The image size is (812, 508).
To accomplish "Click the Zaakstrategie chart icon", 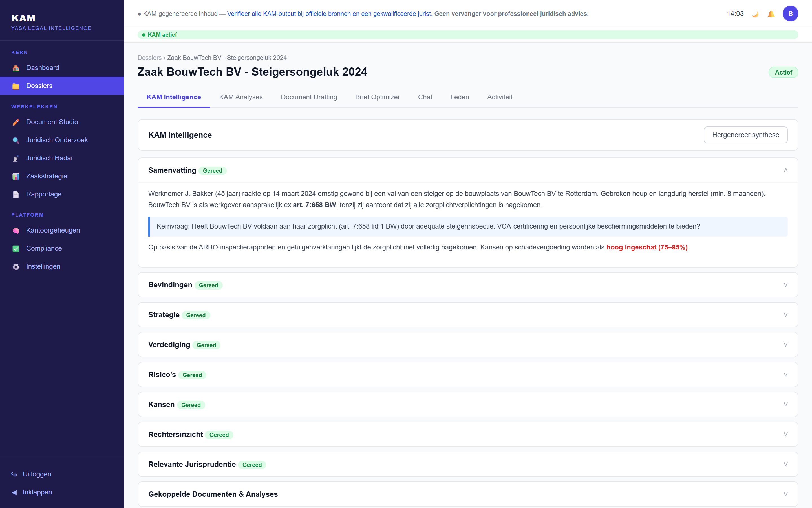I will [16, 176].
